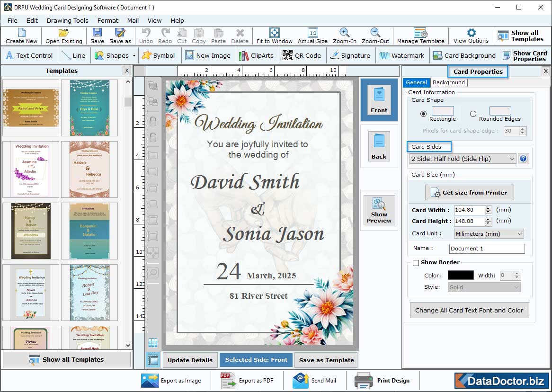
Task: Open the File menu
Action: click(x=12, y=20)
